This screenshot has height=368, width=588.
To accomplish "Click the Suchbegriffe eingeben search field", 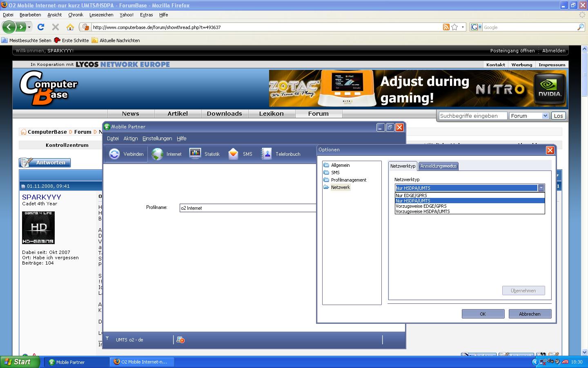I will pos(473,116).
